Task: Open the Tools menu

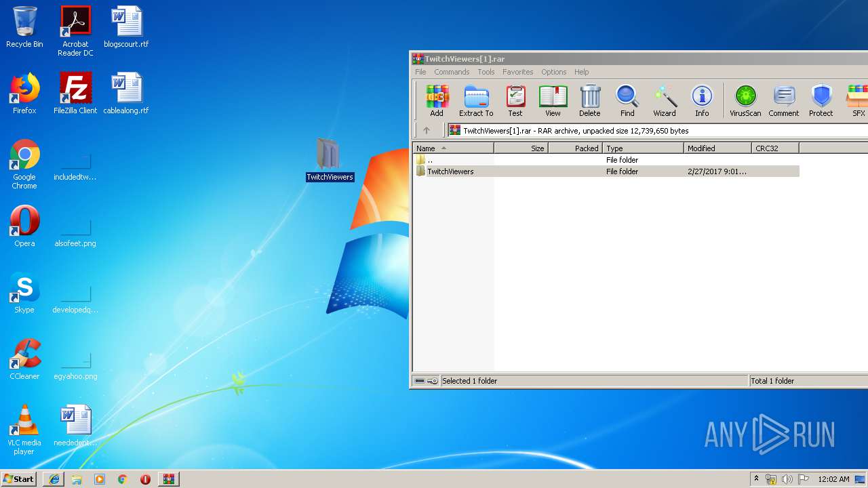Action: [486, 72]
